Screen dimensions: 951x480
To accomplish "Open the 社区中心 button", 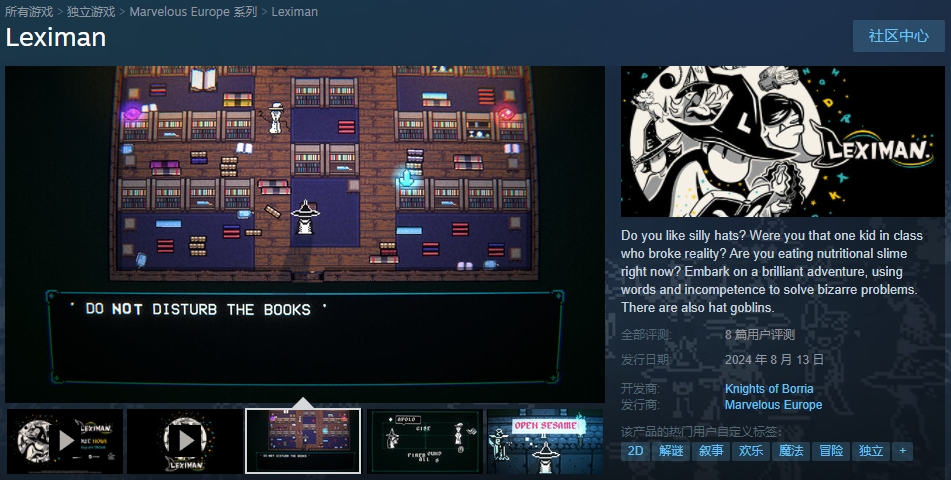I will point(898,36).
